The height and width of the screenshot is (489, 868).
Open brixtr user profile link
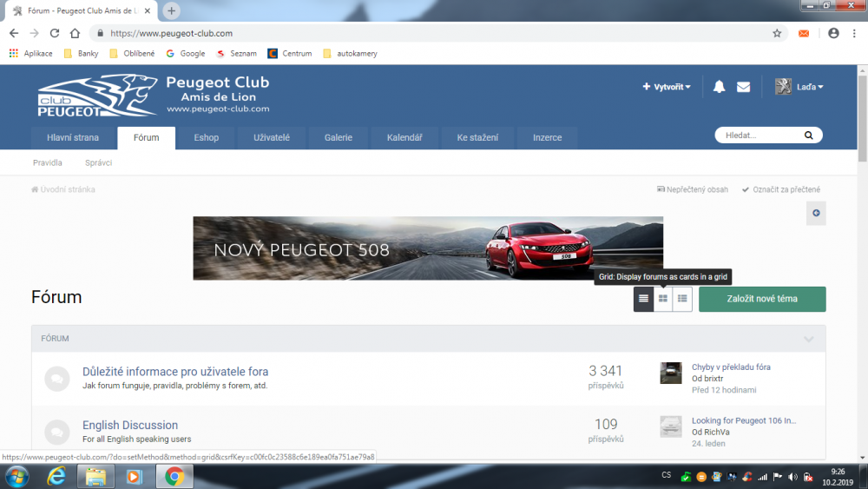[713, 379]
